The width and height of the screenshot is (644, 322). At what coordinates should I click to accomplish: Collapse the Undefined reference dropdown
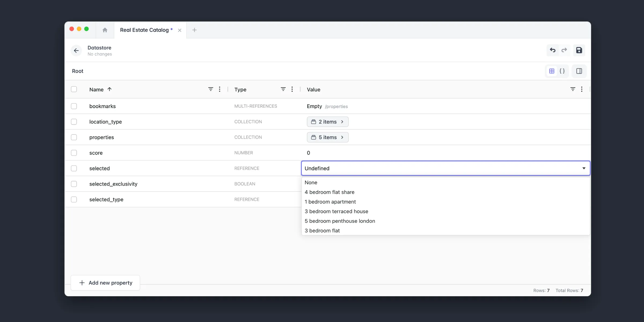(x=584, y=169)
